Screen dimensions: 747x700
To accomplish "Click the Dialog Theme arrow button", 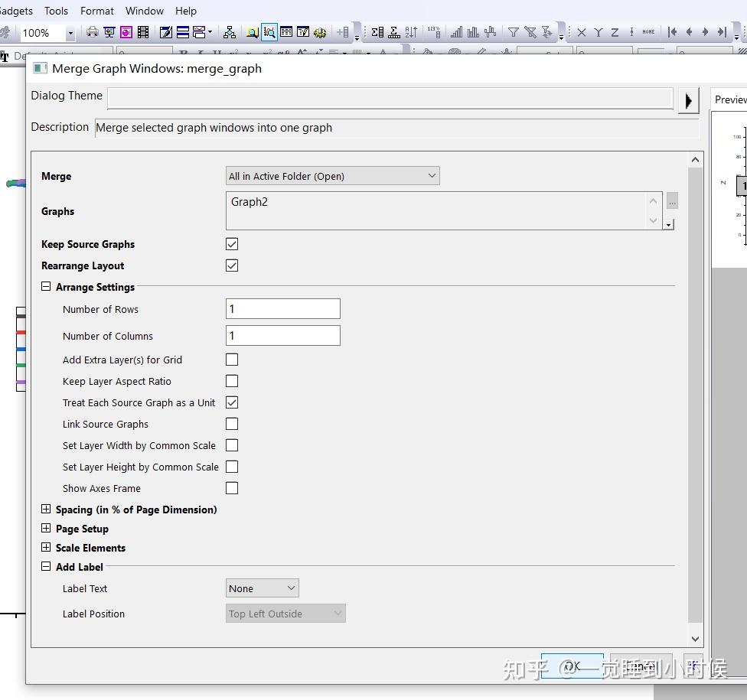I will (688, 100).
